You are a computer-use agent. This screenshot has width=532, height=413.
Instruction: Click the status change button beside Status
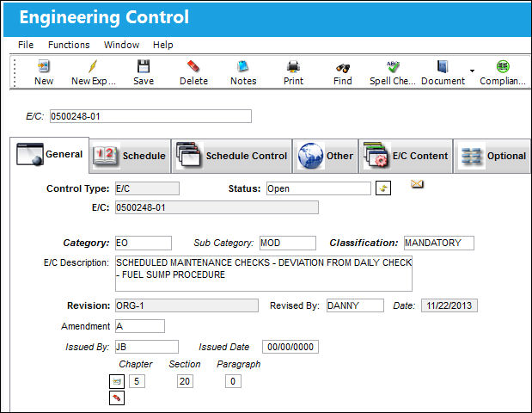(x=383, y=188)
